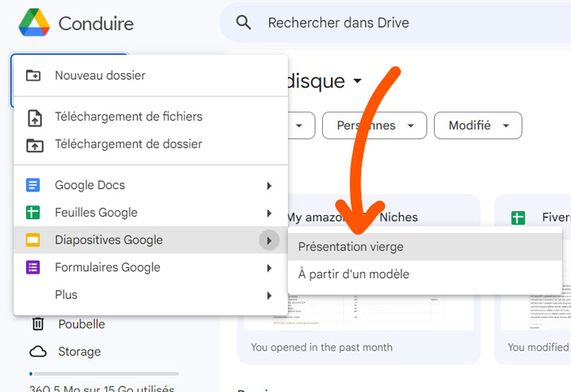Open the Modifié filter dropdown

tap(478, 126)
